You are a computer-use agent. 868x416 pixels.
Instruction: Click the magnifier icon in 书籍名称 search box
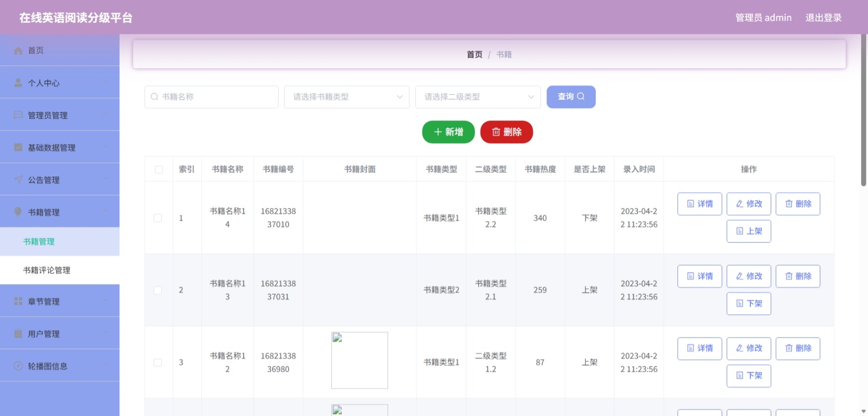(155, 97)
